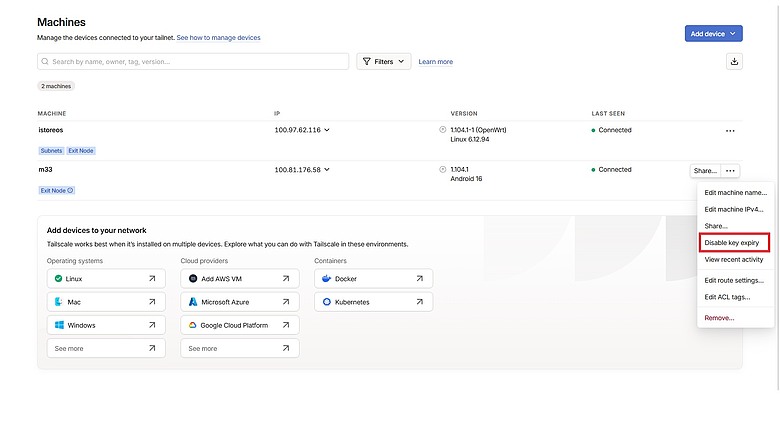
Task: Click the version info icon for istoreos
Action: click(442, 129)
